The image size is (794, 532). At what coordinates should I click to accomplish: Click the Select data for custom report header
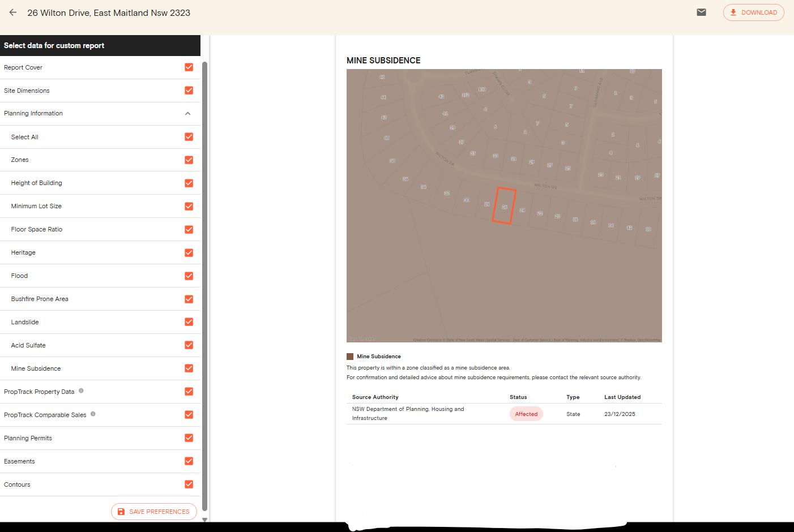click(x=54, y=46)
